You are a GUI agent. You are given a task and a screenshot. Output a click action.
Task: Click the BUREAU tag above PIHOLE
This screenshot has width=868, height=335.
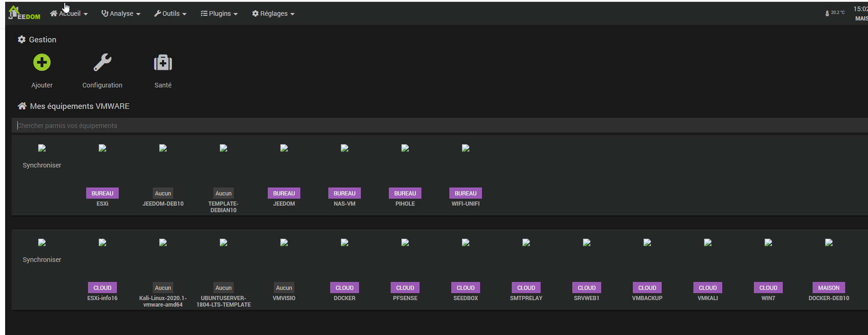pos(405,193)
